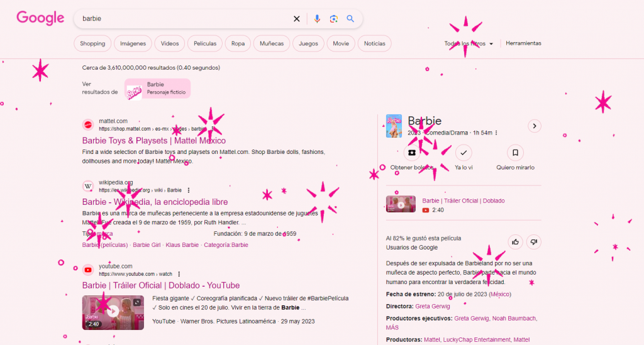Click the thumbs up like button
The height and width of the screenshot is (345, 644).
[x=515, y=242]
